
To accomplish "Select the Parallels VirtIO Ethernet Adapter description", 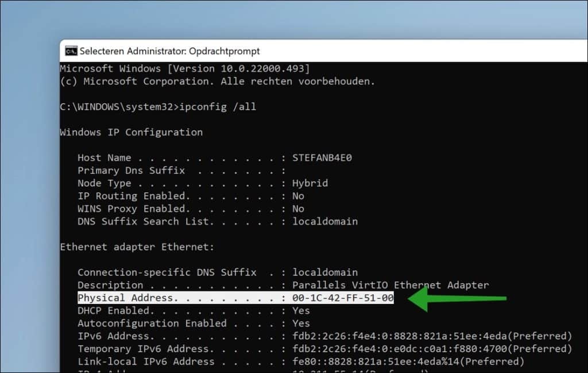I will [389, 285].
